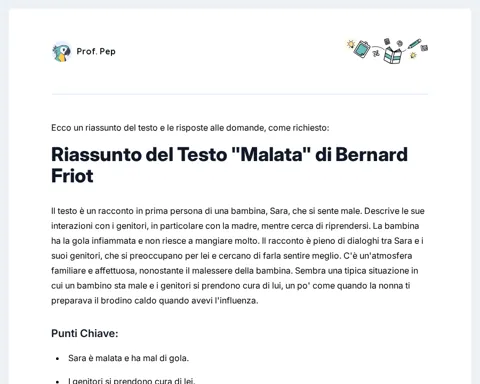Viewport: 480px width, 384px height.
Task: Click the green pencil illustration
Action: point(414,44)
